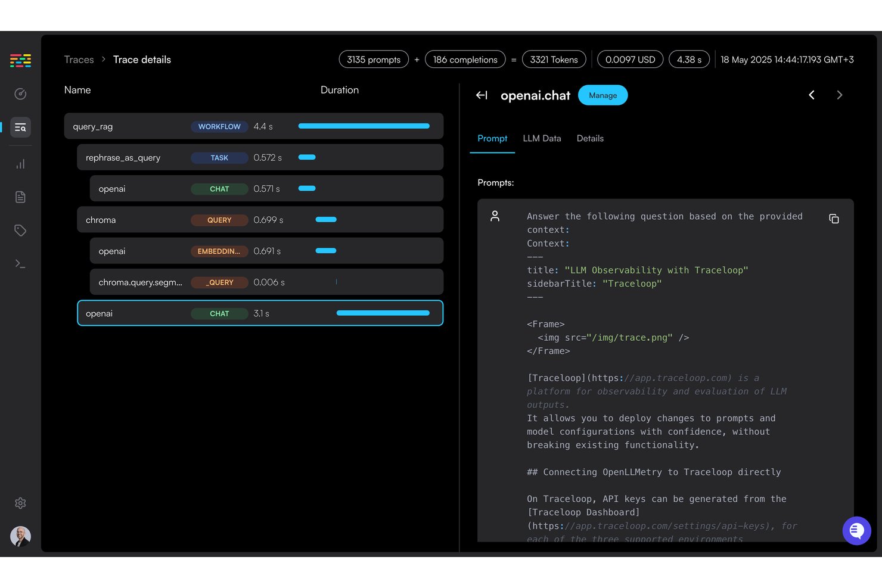Switch to the LLM Data tab

pos(542,139)
